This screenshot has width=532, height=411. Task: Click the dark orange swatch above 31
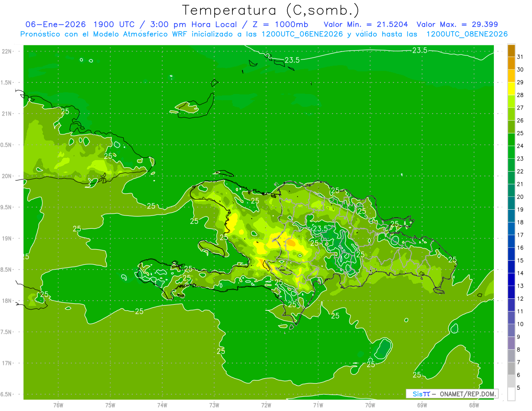pos(511,51)
